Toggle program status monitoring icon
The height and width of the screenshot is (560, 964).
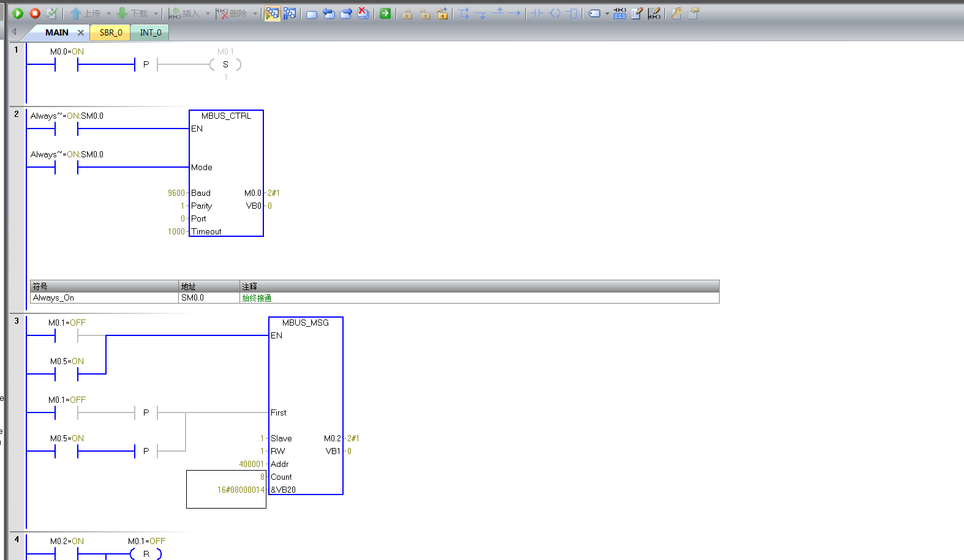[x=272, y=13]
